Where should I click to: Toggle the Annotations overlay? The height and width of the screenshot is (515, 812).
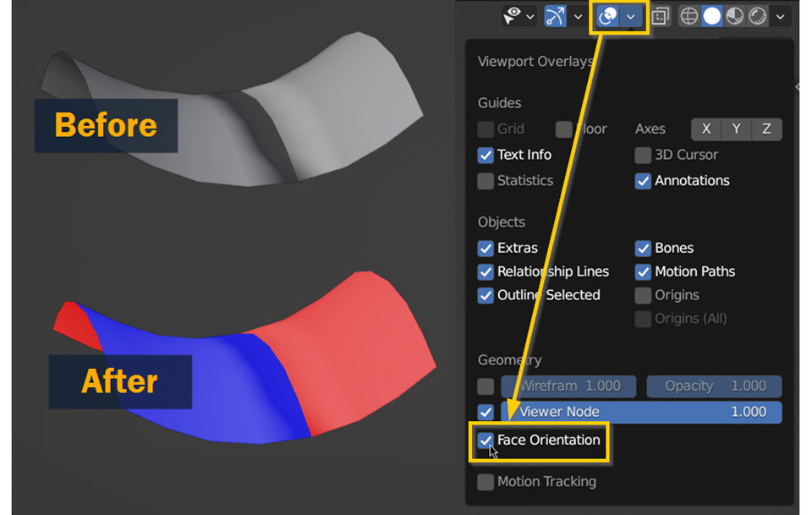point(644,180)
